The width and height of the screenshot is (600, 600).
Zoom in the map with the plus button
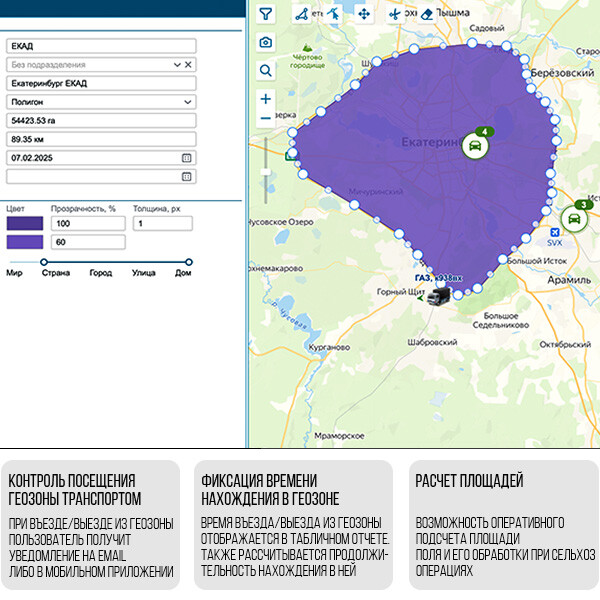click(265, 99)
